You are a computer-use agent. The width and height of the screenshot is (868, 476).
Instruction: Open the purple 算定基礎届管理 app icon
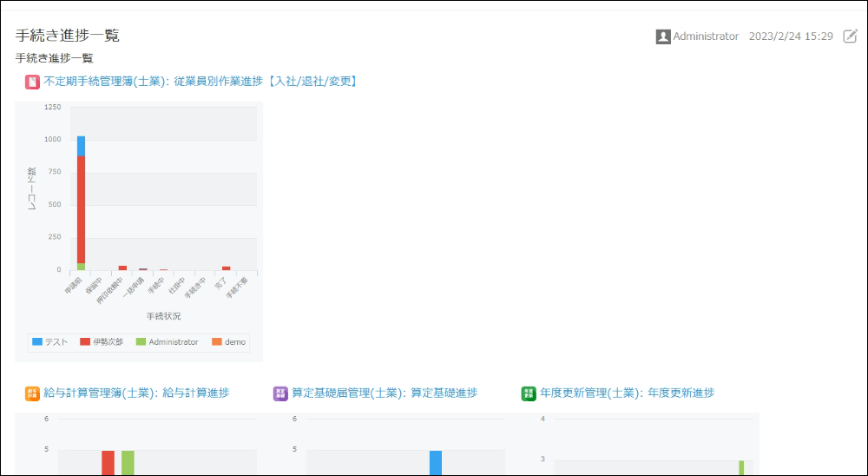pos(280,393)
